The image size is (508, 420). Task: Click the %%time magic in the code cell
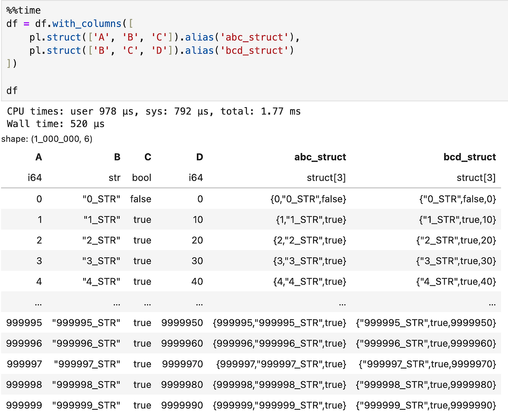[x=23, y=10]
